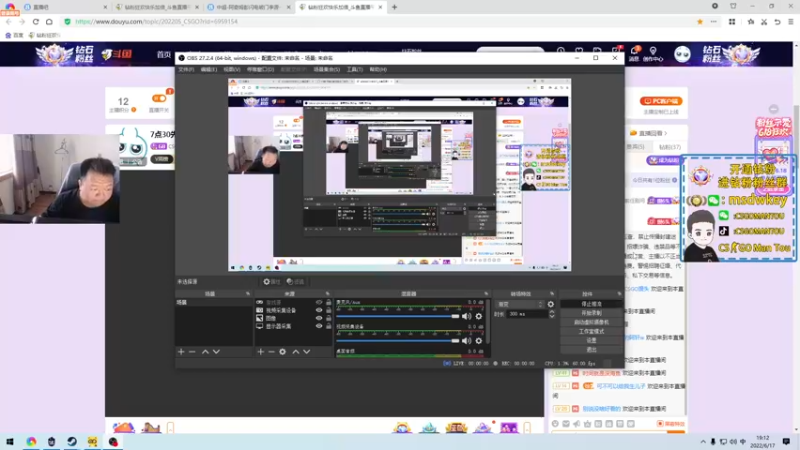
Task: Open OBS 设置 settings button
Action: [x=591, y=340]
